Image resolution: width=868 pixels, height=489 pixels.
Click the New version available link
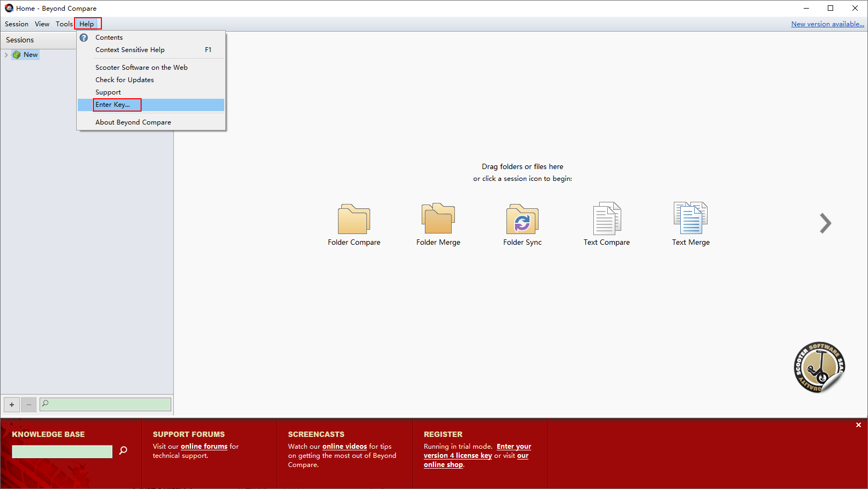coord(828,24)
